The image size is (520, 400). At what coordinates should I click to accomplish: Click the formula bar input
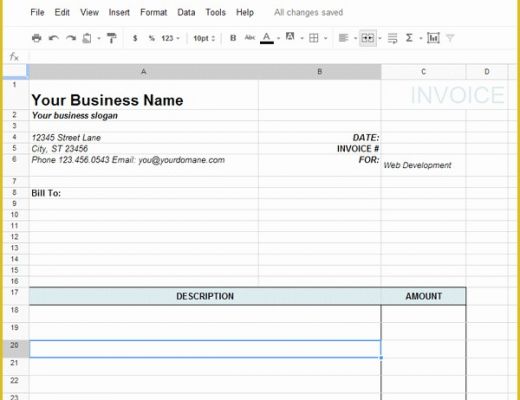click(272, 57)
